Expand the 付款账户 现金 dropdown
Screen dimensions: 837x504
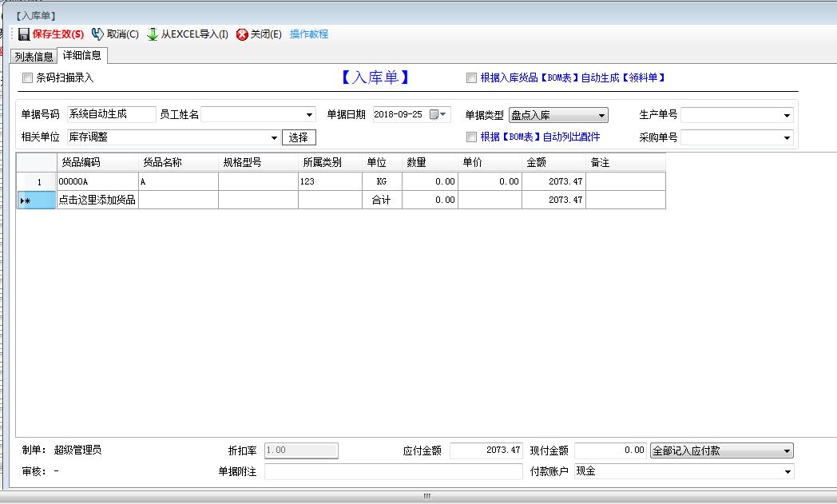coord(787,472)
